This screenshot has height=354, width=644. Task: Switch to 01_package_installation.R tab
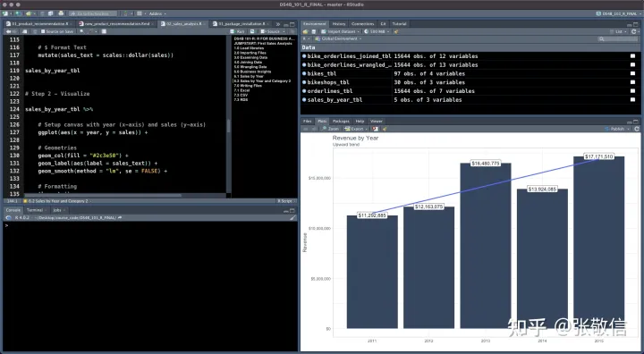tap(241, 24)
